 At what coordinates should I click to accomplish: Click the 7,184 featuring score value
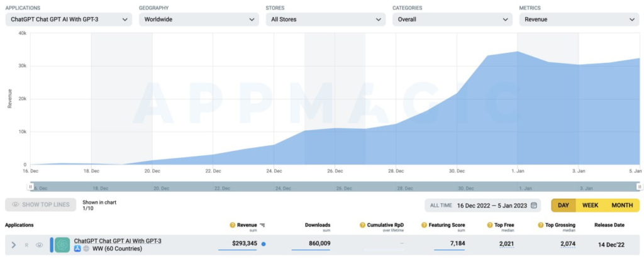click(457, 243)
